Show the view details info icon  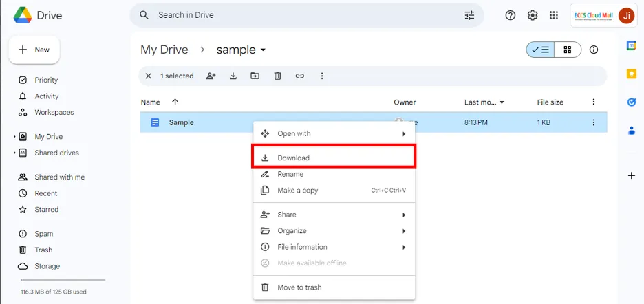[594, 50]
